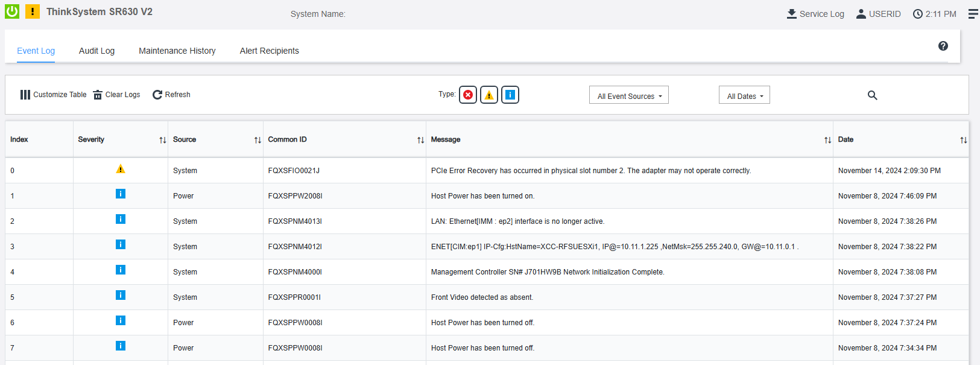The width and height of the screenshot is (980, 365).
Task: Switch to the Event Log tab
Action: 36,51
